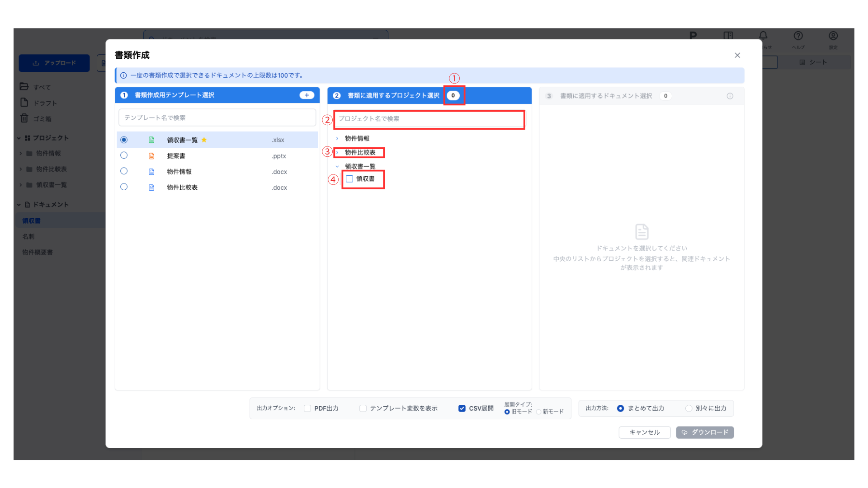Click the docx file icon for 物件情報

click(151, 172)
